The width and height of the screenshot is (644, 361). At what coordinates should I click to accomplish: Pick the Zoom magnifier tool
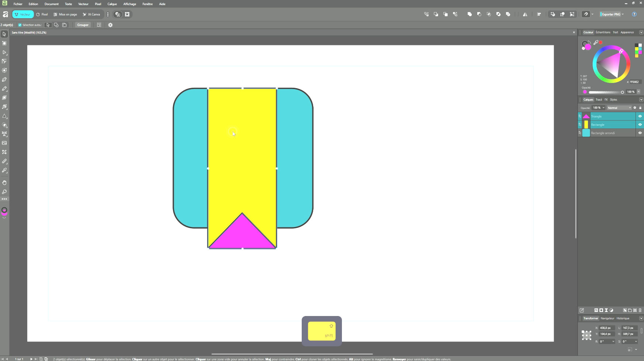pos(4,192)
